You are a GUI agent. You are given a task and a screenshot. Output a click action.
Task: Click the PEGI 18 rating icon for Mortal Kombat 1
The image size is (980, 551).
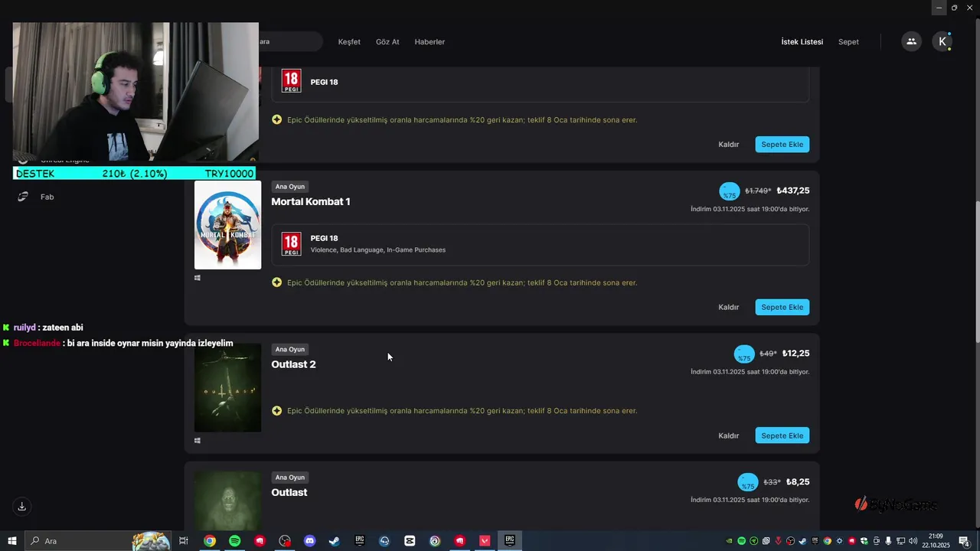(x=291, y=244)
